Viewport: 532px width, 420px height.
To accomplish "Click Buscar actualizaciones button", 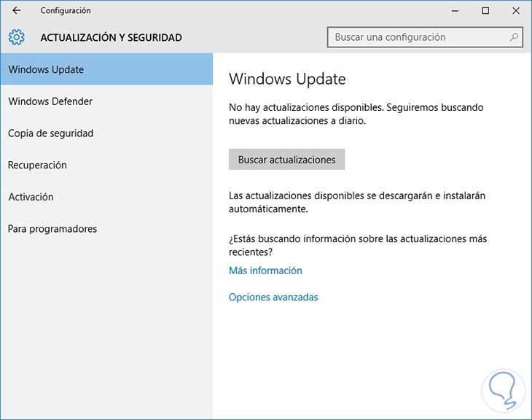I will point(286,159).
